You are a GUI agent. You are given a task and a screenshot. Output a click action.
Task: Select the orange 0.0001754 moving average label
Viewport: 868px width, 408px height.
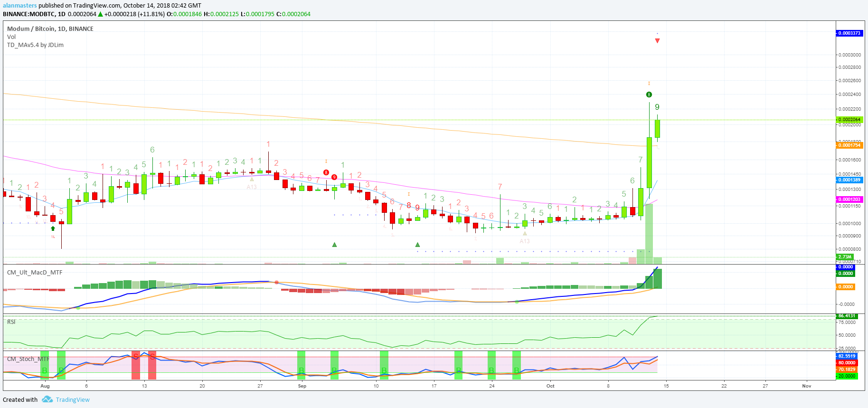coord(849,145)
